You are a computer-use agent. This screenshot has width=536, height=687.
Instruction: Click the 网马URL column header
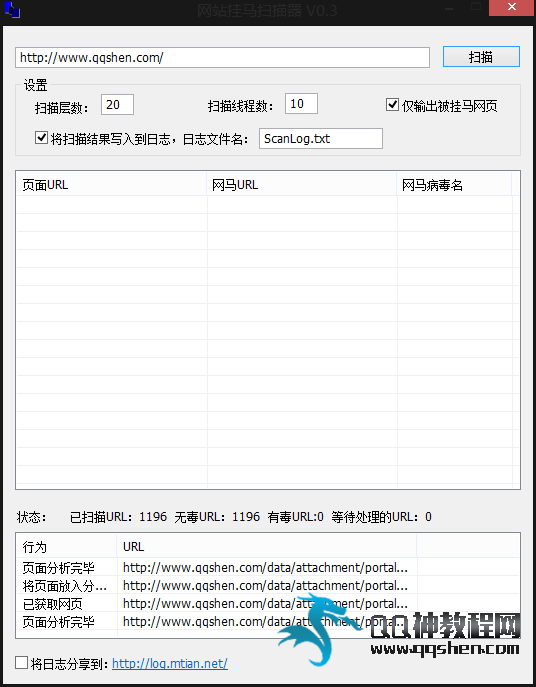[x=302, y=185]
